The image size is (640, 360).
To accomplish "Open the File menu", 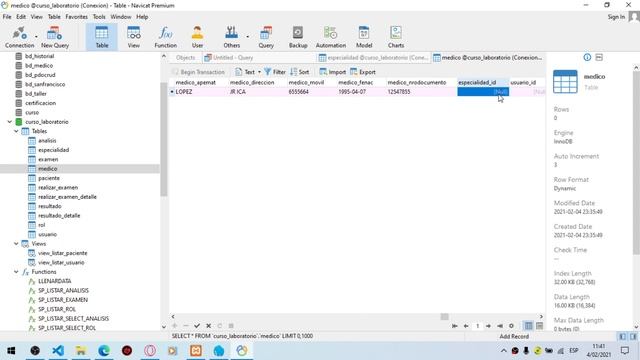I will coord(7,17).
